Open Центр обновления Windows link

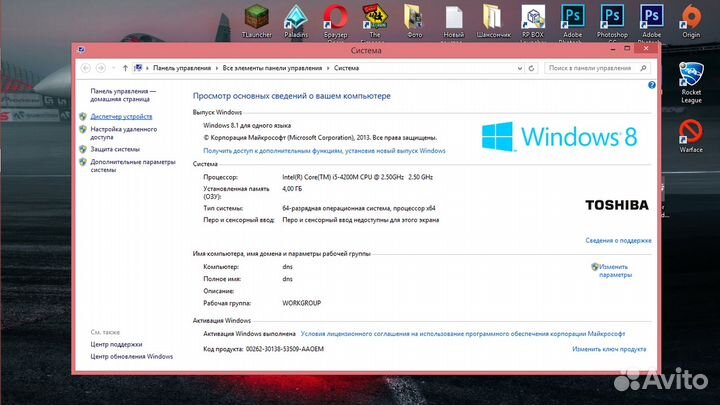(132, 356)
